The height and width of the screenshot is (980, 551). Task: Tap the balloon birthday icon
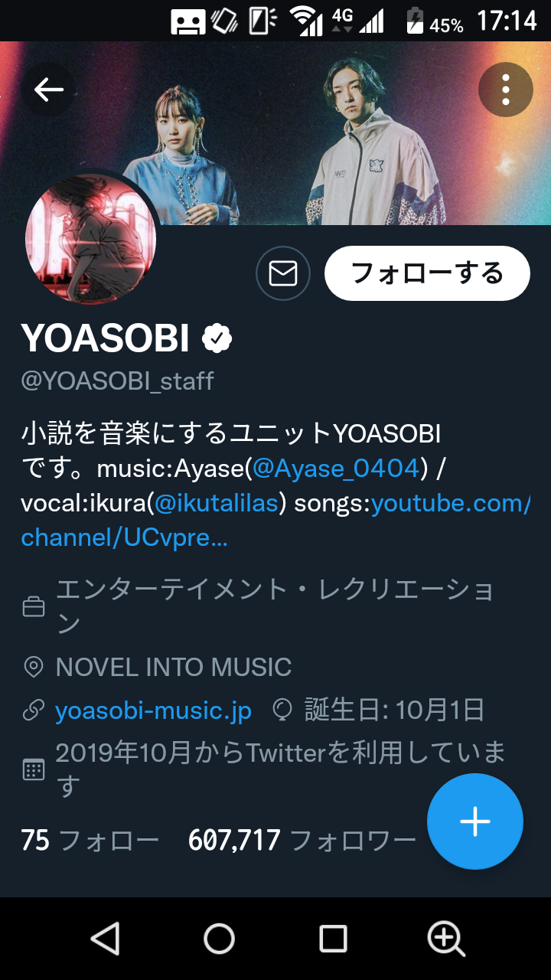click(x=283, y=710)
